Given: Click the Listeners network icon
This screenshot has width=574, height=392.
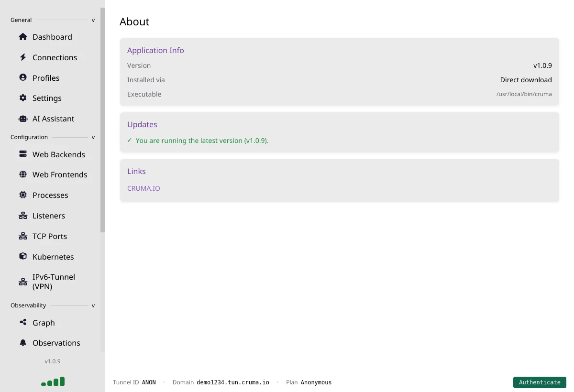Looking at the screenshot, I should tap(23, 216).
